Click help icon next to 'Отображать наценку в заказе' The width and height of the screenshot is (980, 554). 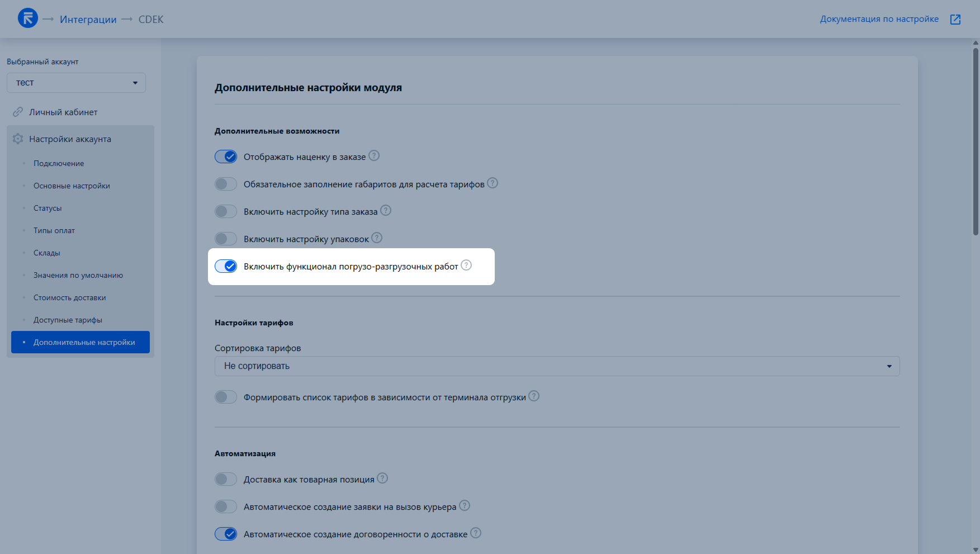click(x=374, y=156)
